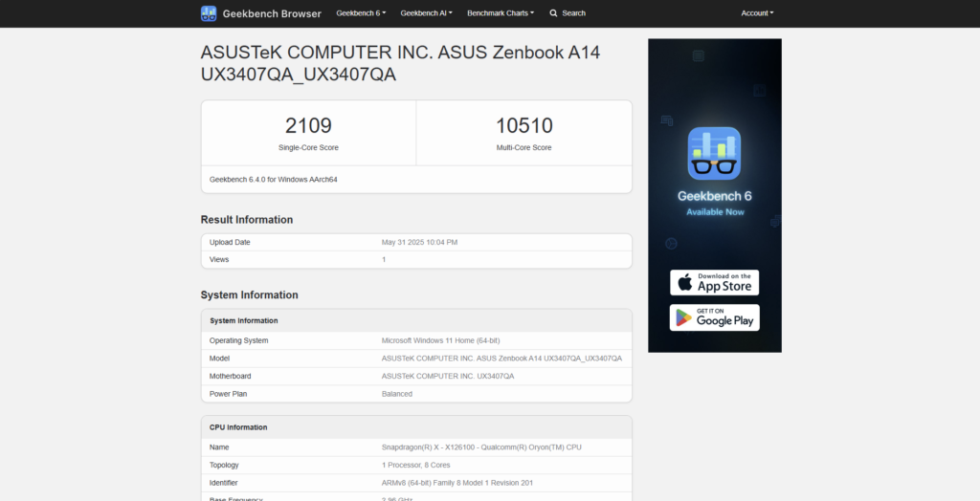Click the Single-Core Score value 2109

click(x=308, y=125)
